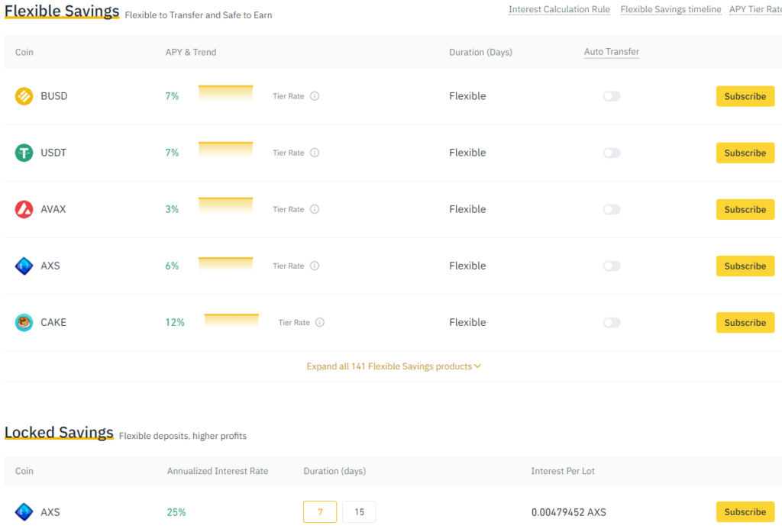The height and width of the screenshot is (532, 782).
Task: Subscribe to AVAX Flexible Savings
Action: click(745, 209)
